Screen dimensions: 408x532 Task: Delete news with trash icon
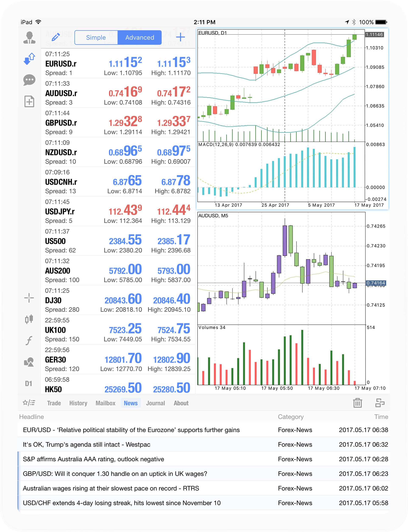(357, 403)
